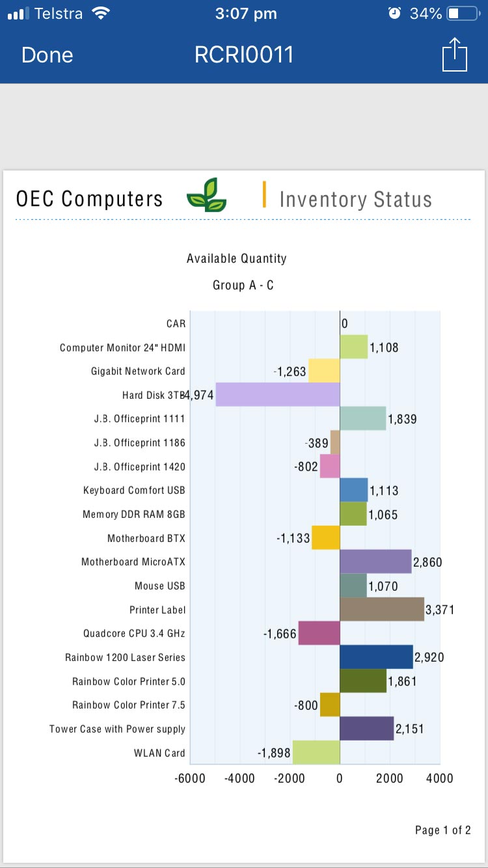Select the Printer Label brown bar

(382, 609)
